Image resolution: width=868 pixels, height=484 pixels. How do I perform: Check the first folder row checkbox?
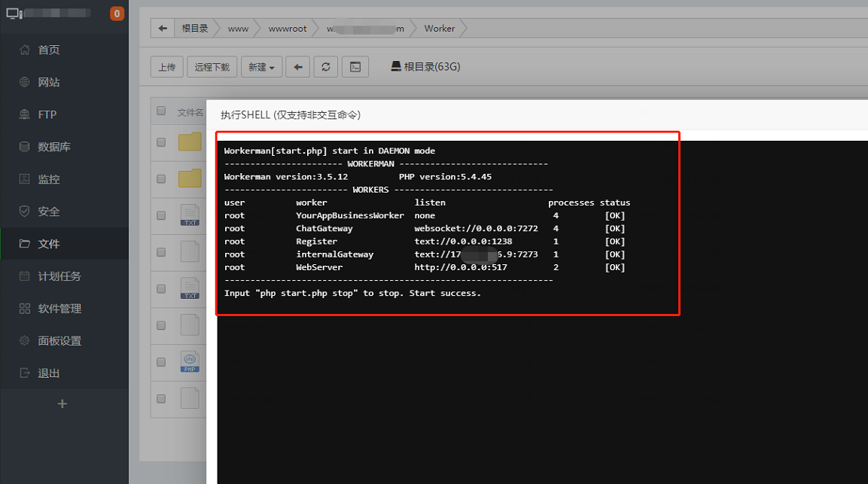pyautogui.click(x=161, y=142)
